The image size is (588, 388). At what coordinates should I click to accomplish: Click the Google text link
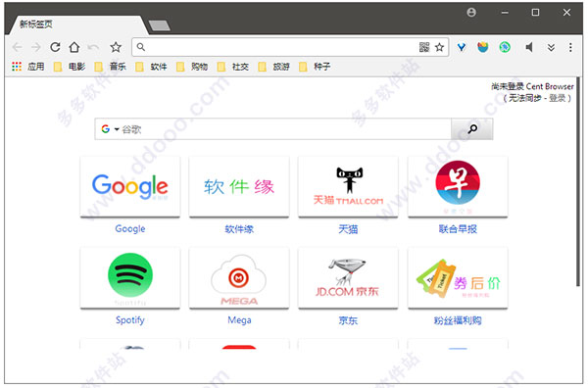[x=130, y=228]
